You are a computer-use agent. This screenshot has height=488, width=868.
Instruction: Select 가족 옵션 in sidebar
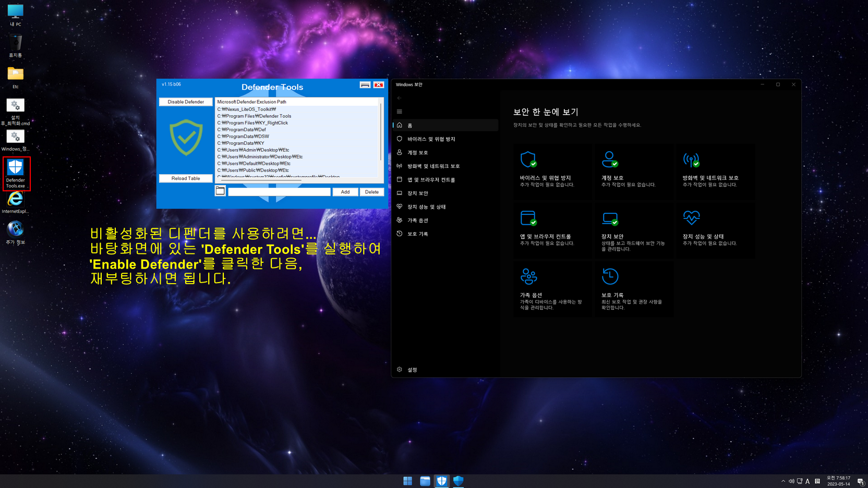445,221
